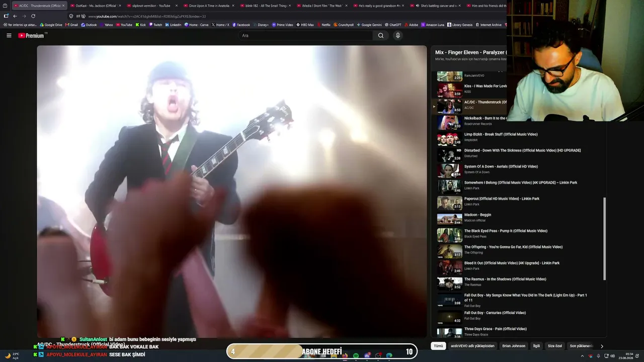Viewport: 644px width, 362px height.
Task: Play Nickelback - Burn It to the Ground thumbnail
Action: 449,123
